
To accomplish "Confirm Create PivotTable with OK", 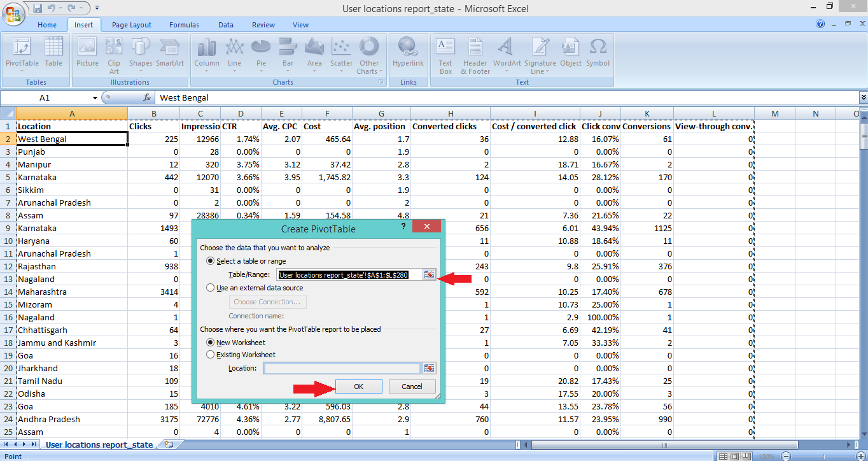I will 358,387.
